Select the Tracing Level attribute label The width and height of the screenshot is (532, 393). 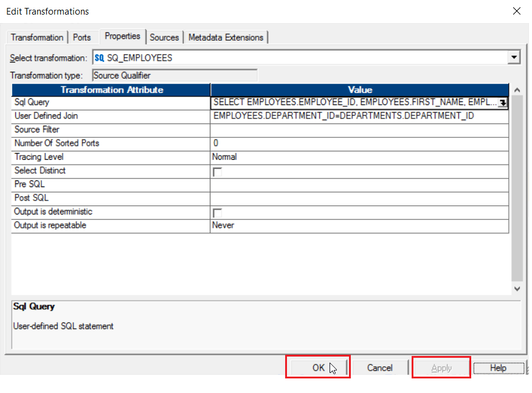(x=39, y=157)
